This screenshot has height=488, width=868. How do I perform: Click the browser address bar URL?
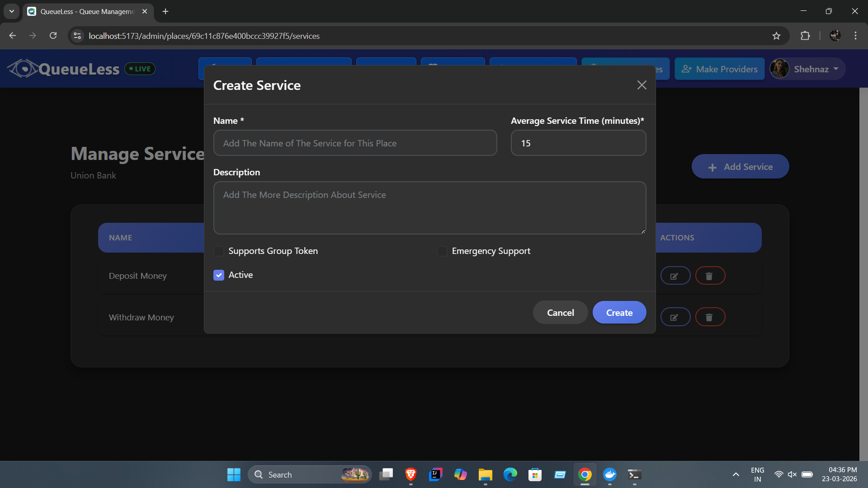pos(204,36)
